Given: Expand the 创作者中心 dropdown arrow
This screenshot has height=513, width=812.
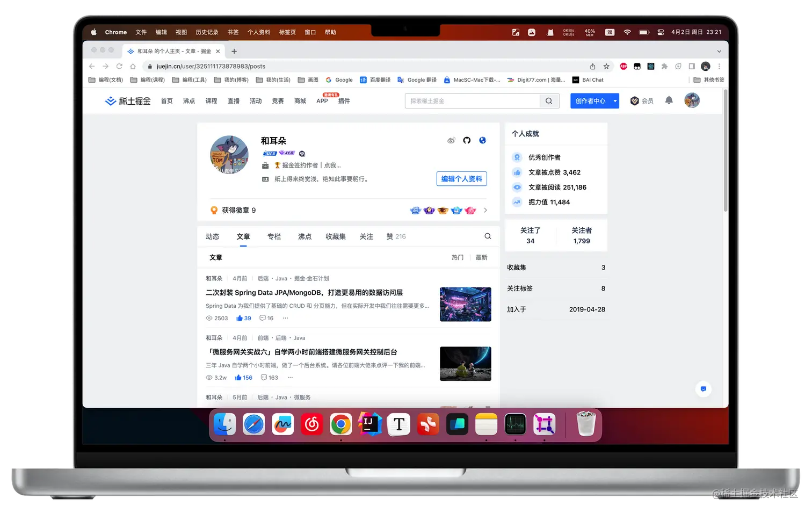Looking at the screenshot, I should (x=615, y=101).
